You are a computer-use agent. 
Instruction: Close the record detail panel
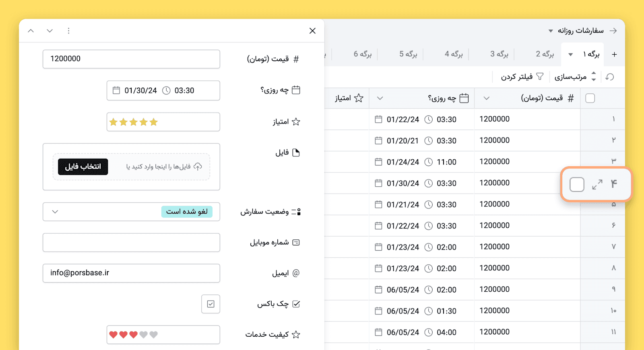point(312,31)
